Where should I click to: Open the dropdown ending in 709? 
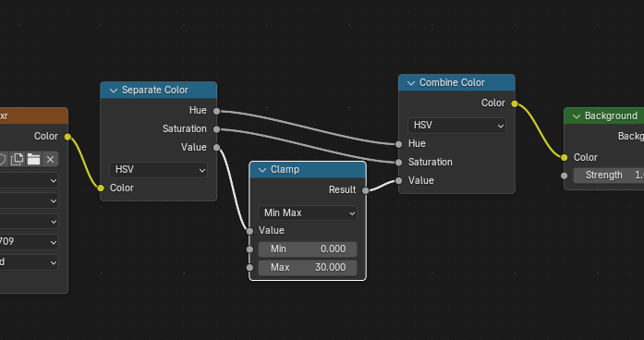pos(29,242)
